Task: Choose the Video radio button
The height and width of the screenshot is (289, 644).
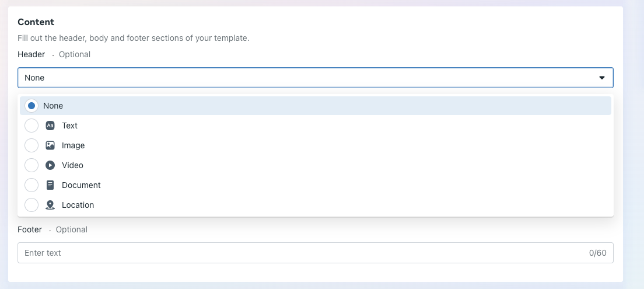Action: [32, 165]
